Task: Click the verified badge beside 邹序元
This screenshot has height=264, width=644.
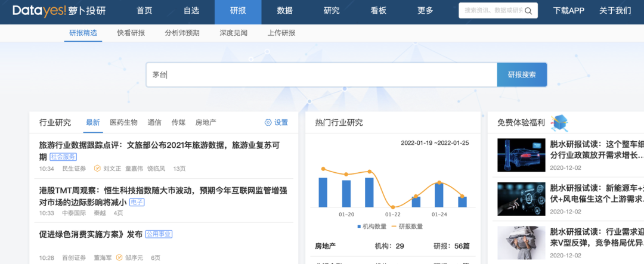Action: [119, 258]
